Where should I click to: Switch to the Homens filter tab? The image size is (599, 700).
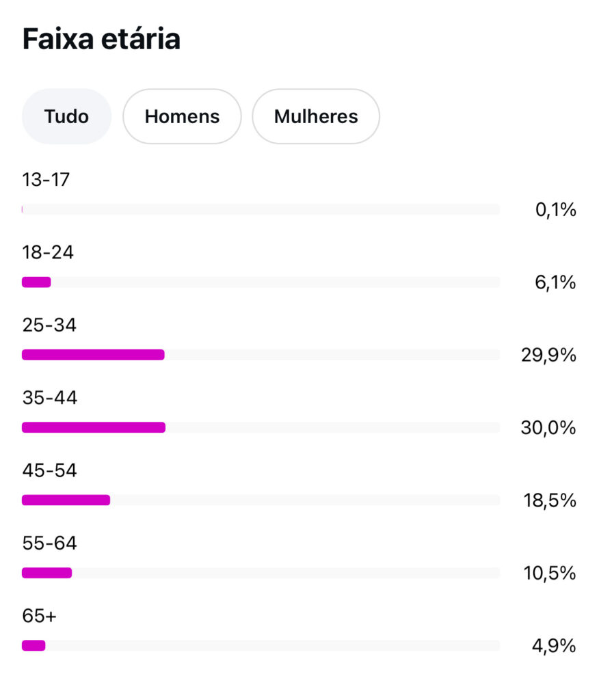coord(182,116)
